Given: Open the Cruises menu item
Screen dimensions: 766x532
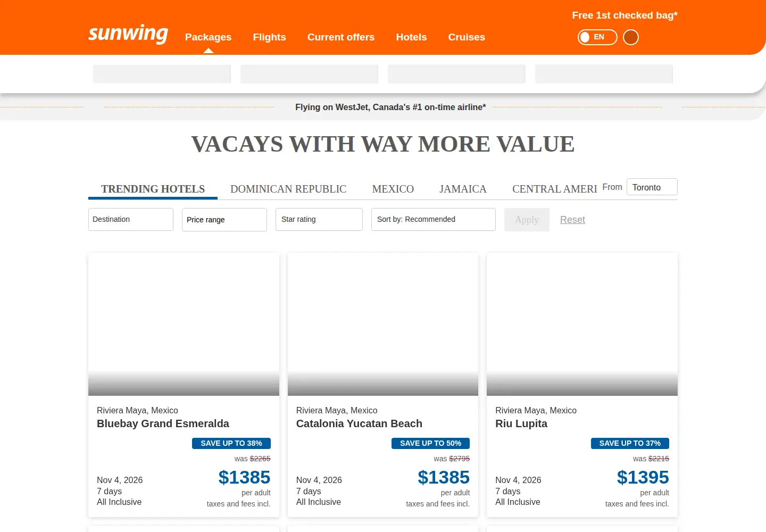Looking at the screenshot, I should 467,37.
